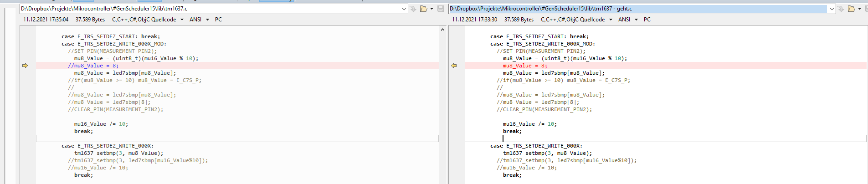Open the left folder icon's dropdown arrow
This screenshot has height=184, width=868.
431,9
